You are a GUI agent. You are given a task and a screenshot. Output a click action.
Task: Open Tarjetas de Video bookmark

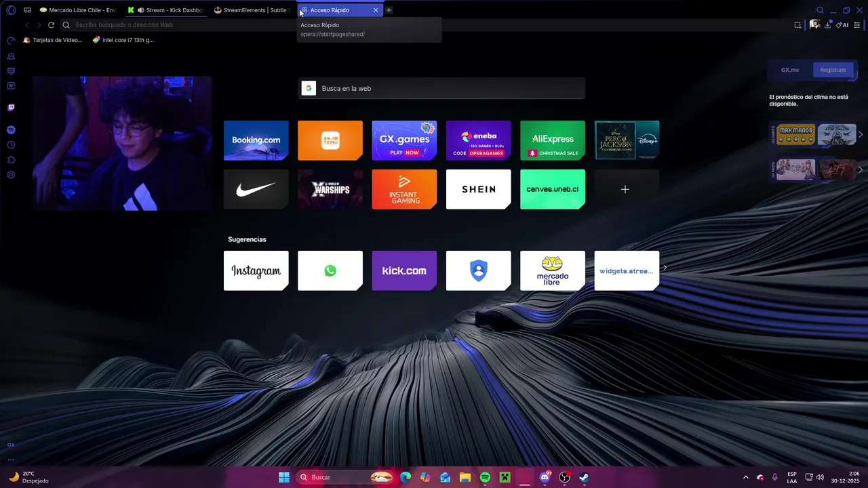pyautogui.click(x=53, y=40)
